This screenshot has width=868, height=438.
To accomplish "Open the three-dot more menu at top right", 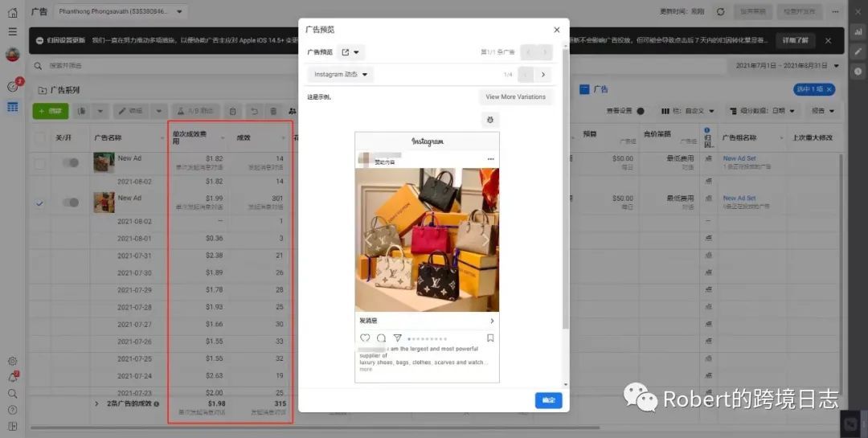I will [x=835, y=11].
